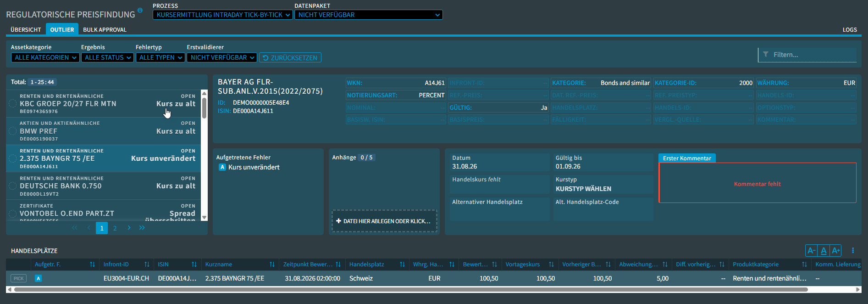Sort the Whrg. Ha... column

(x=452, y=265)
